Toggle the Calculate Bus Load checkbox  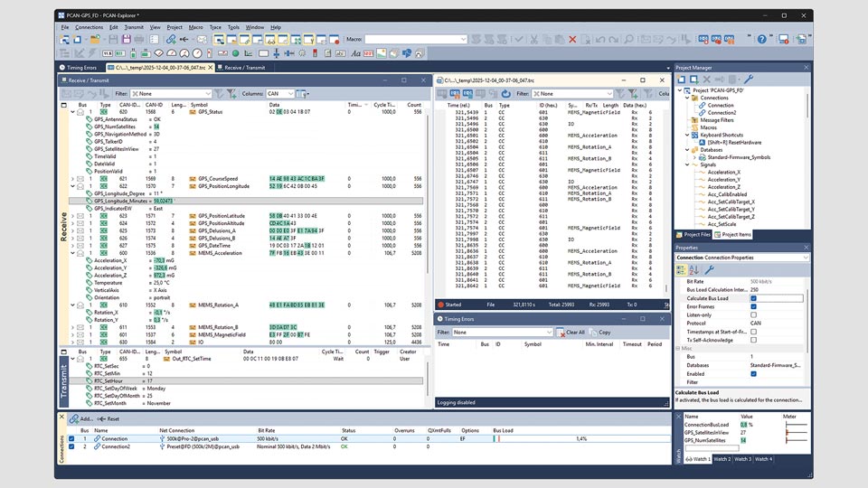pos(753,298)
